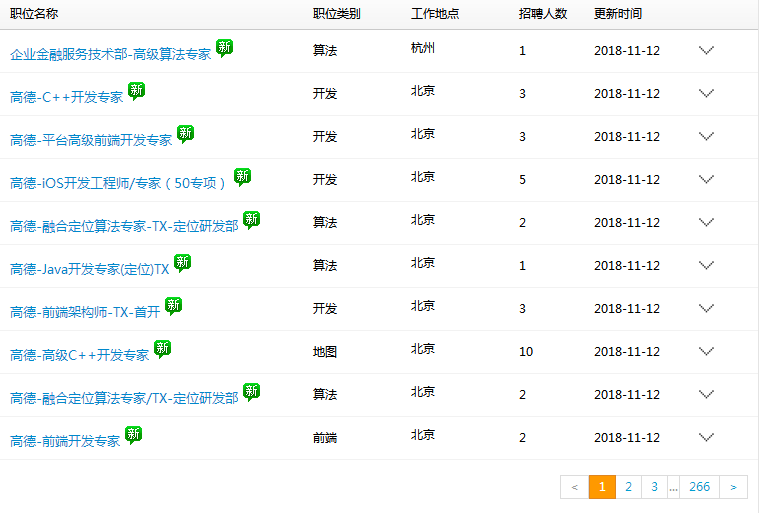Select page 1 in pagination
Screen dimensions: 763x513
tap(602, 487)
